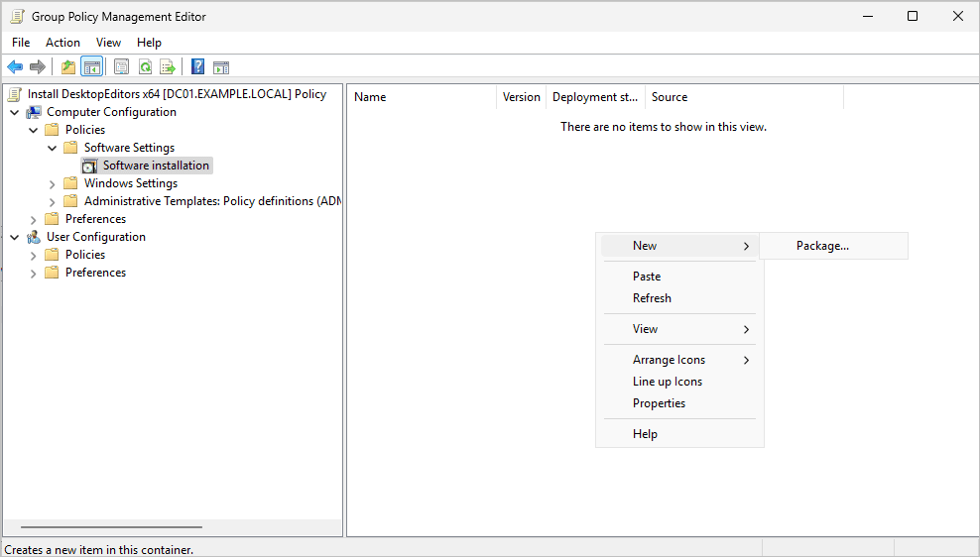Choose Package... from the New submenu

click(834, 246)
